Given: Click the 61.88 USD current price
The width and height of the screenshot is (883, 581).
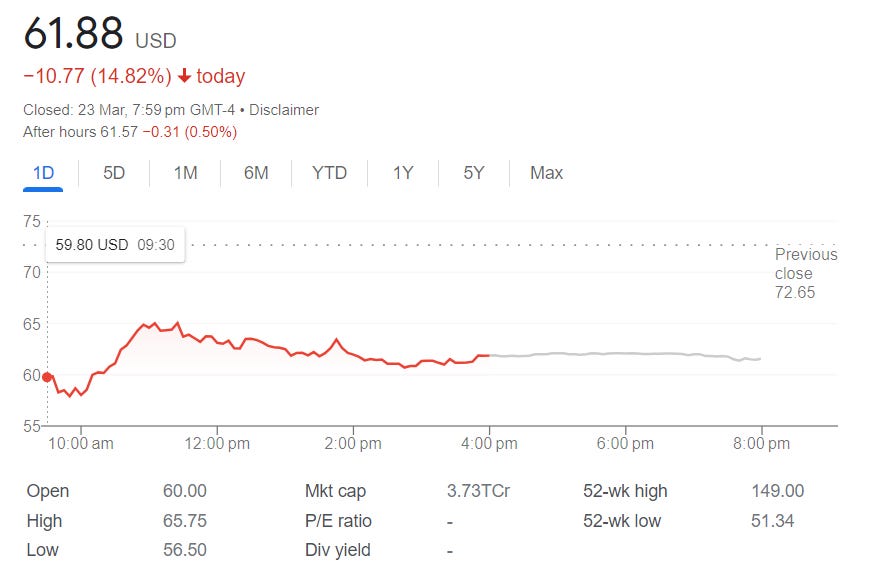Looking at the screenshot, I should 72,30.
